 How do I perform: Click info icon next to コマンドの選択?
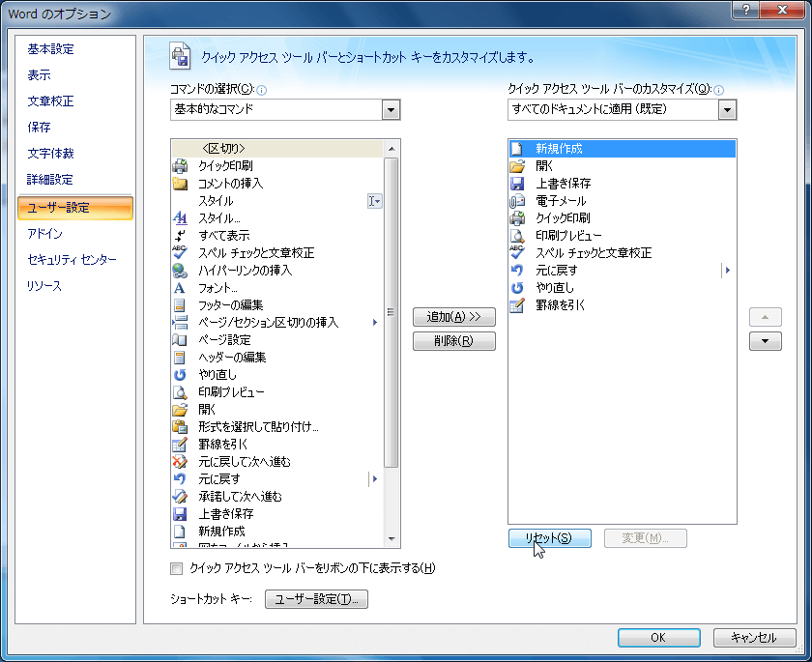click(x=262, y=90)
